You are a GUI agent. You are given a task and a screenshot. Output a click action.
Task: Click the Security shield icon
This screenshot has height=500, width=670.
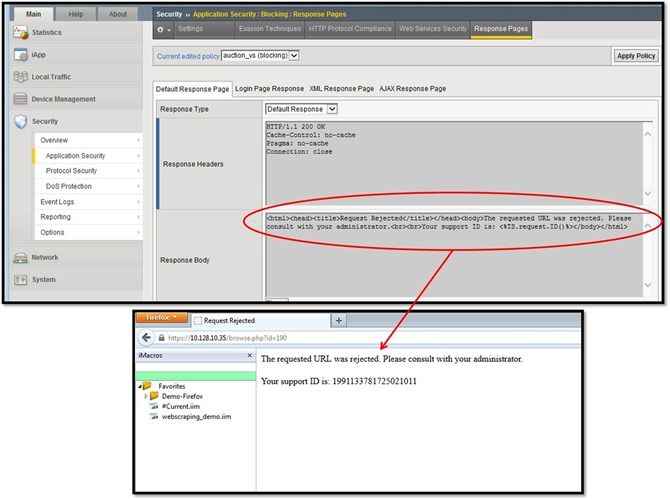click(x=21, y=121)
